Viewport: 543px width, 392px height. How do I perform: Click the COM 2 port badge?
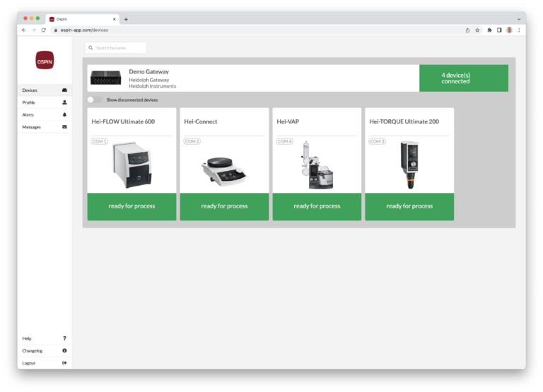[x=192, y=141]
